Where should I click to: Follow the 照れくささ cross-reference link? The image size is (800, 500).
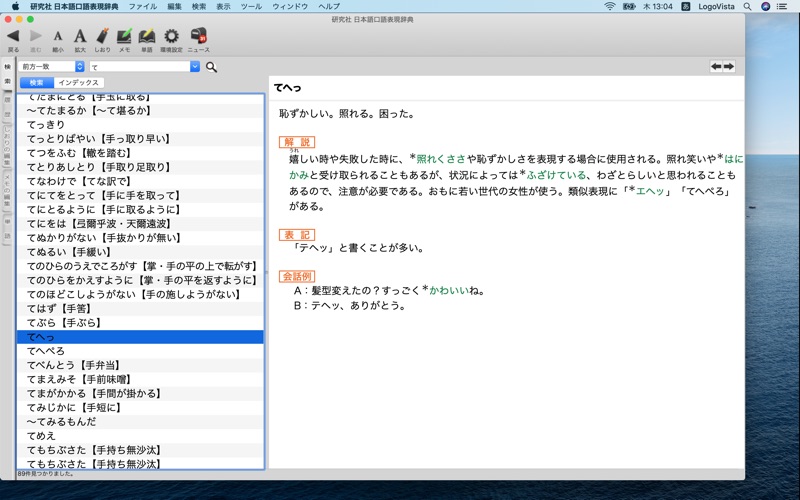[441, 159]
